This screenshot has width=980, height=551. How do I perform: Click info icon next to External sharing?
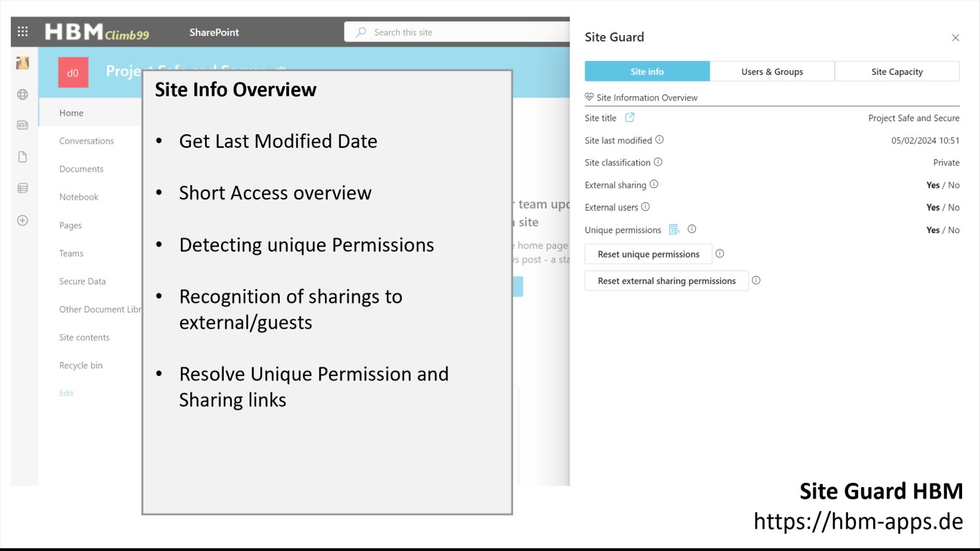pos(654,184)
